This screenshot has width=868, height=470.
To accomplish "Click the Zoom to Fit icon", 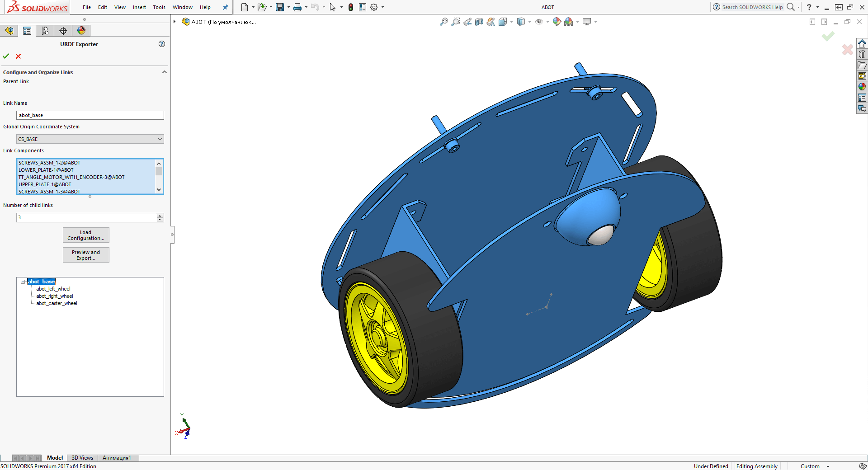I will tap(443, 22).
